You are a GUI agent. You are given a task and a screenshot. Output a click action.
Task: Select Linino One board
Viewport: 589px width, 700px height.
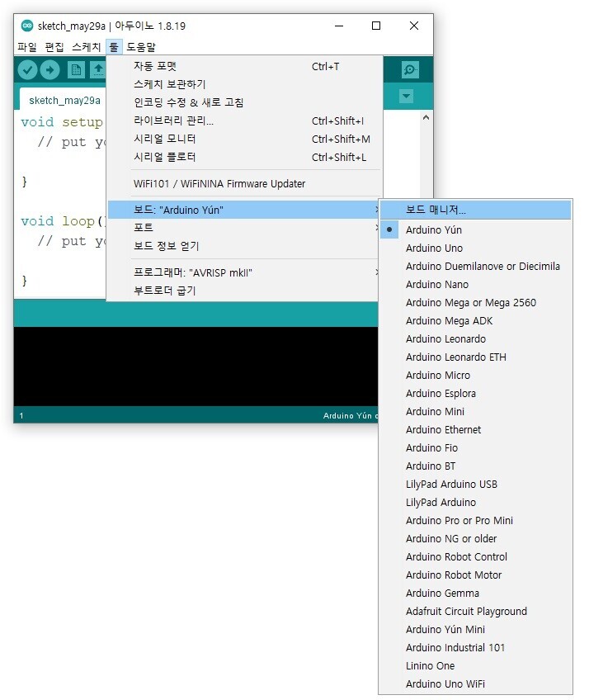[476, 665]
